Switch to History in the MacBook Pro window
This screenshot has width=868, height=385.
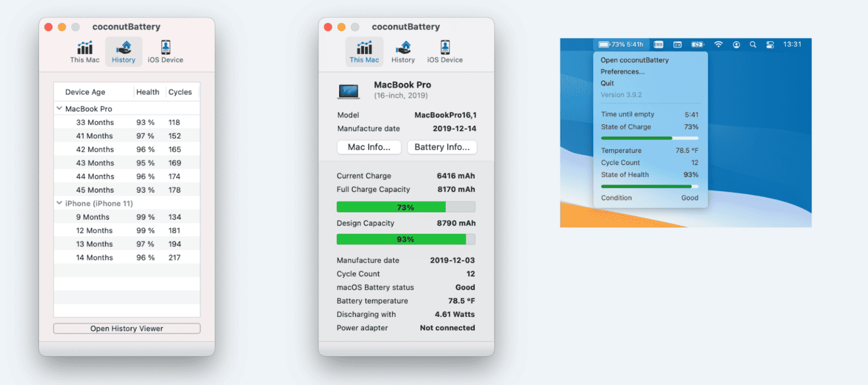[x=403, y=52]
